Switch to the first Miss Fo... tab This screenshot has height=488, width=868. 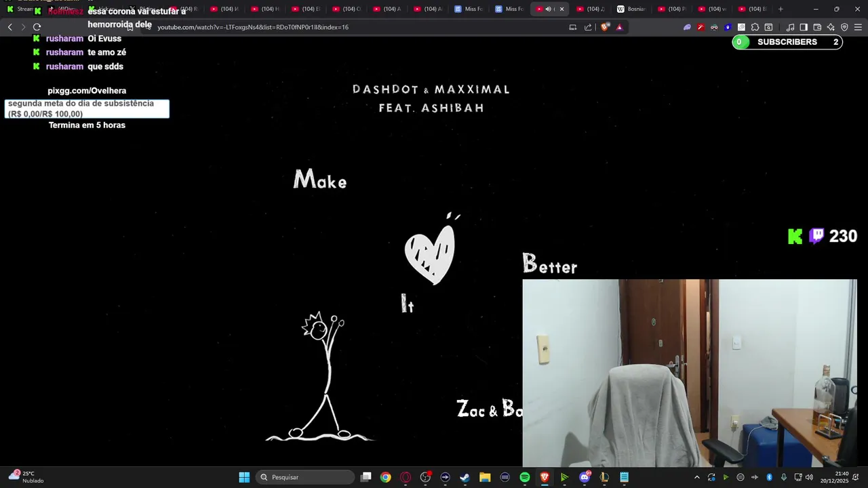coord(469,9)
